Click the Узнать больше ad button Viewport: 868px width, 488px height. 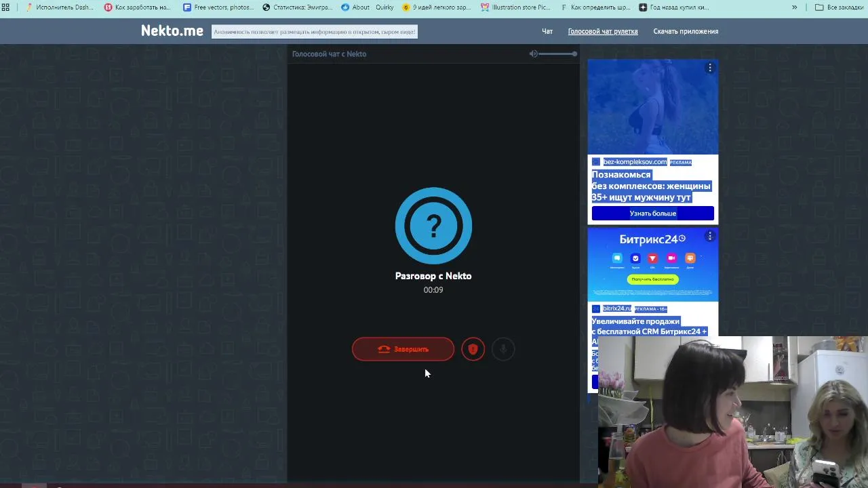tap(652, 213)
